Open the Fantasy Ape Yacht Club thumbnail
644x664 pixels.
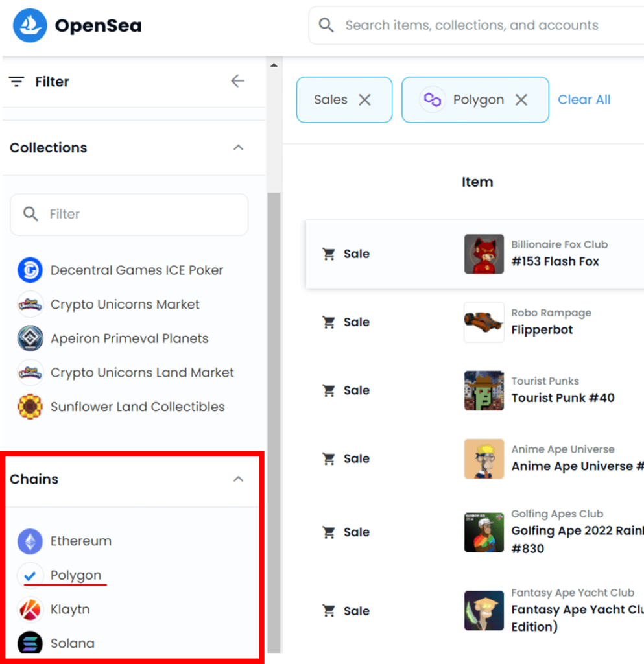point(484,611)
